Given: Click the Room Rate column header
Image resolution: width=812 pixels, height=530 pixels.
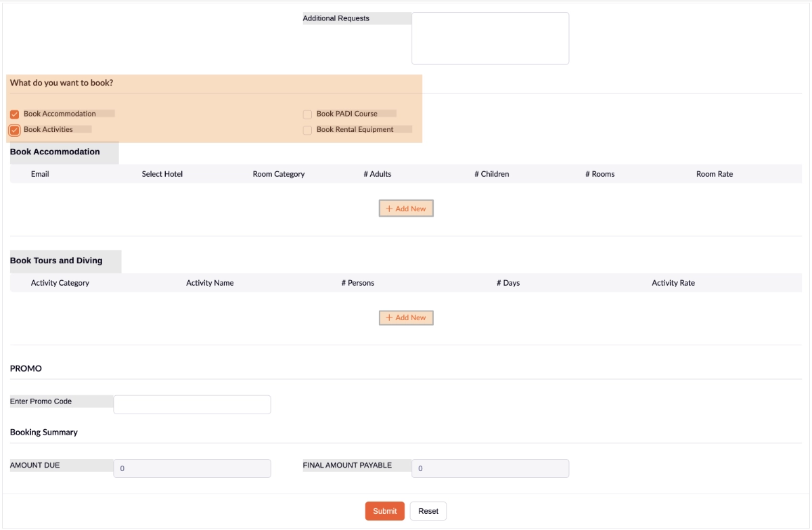Looking at the screenshot, I should click(x=715, y=174).
